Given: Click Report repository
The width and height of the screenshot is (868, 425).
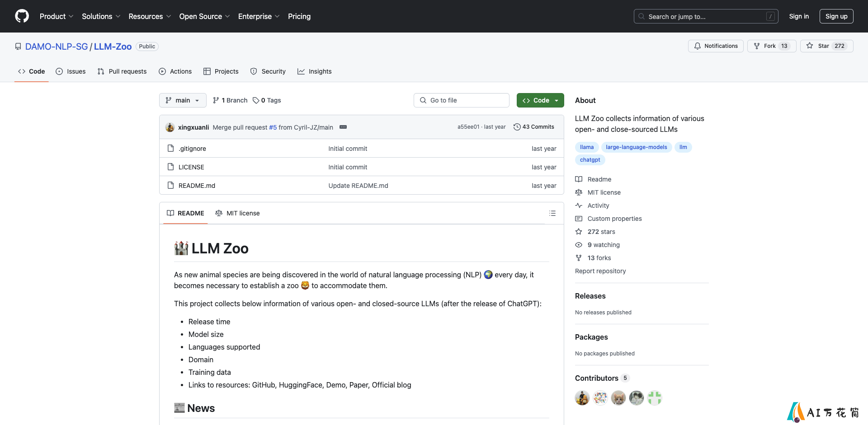Looking at the screenshot, I should click(x=600, y=271).
